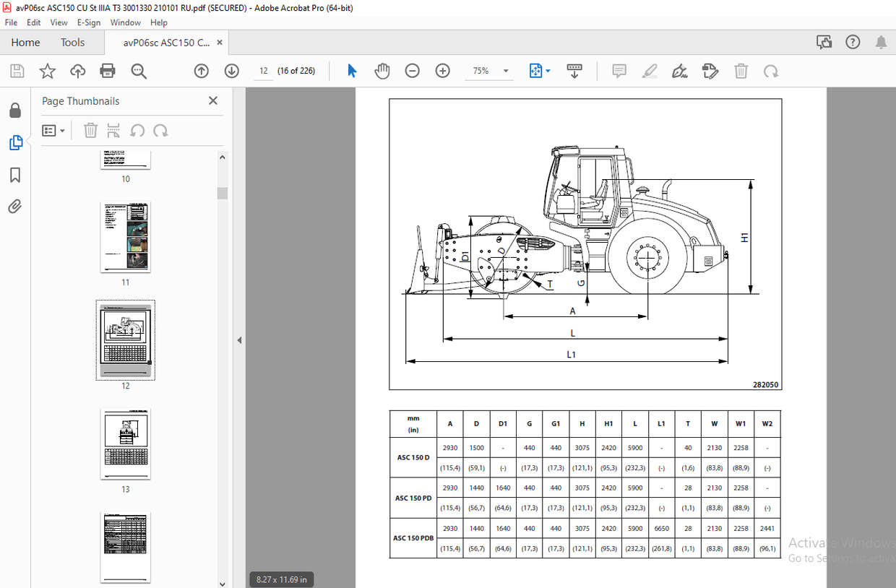
Task: Toggle the Measuring tool
Action: (574, 71)
